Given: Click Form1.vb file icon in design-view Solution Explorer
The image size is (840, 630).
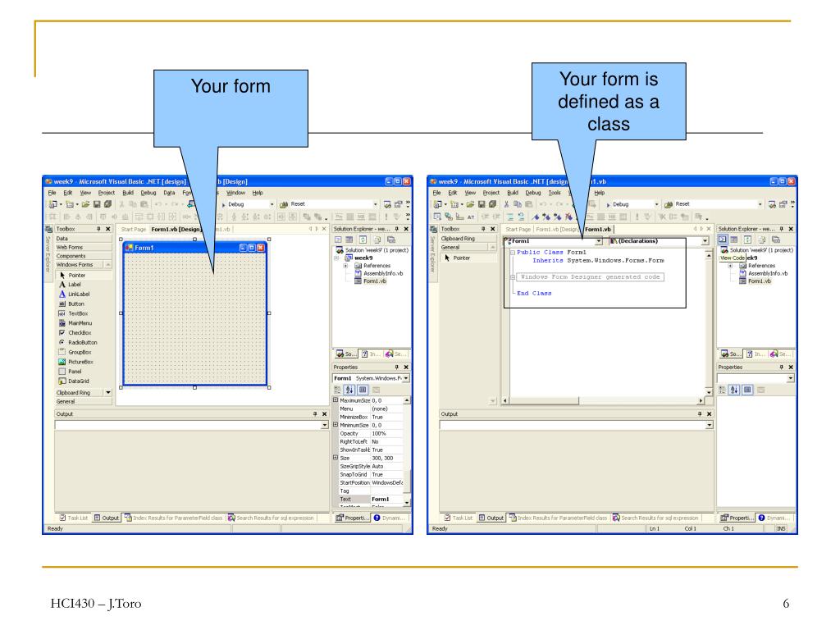Looking at the screenshot, I should click(358, 281).
